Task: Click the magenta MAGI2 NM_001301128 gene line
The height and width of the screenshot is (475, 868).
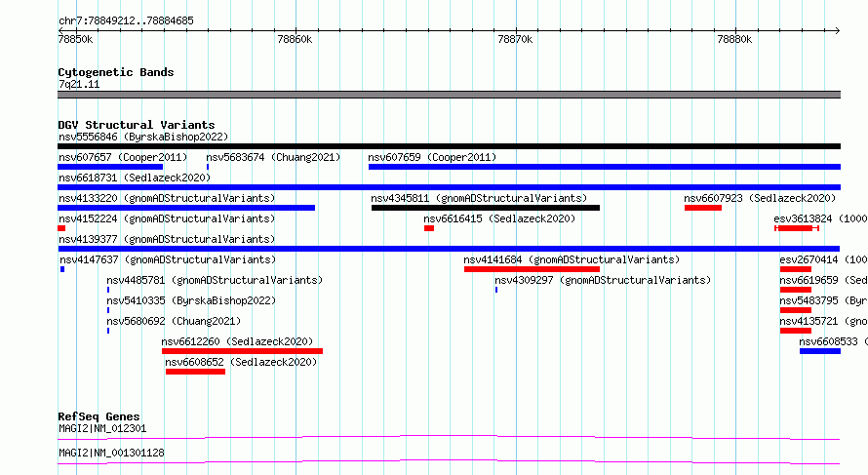Action: pyautogui.click(x=449, y=461)
